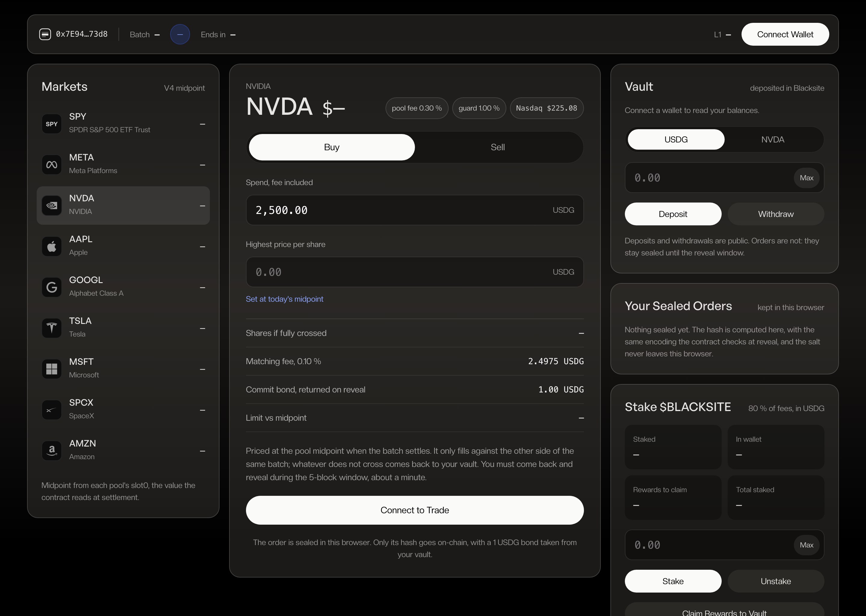Click Set at today's midpoint link
This screenshot has width=866, height=616.
coord(285,299)
